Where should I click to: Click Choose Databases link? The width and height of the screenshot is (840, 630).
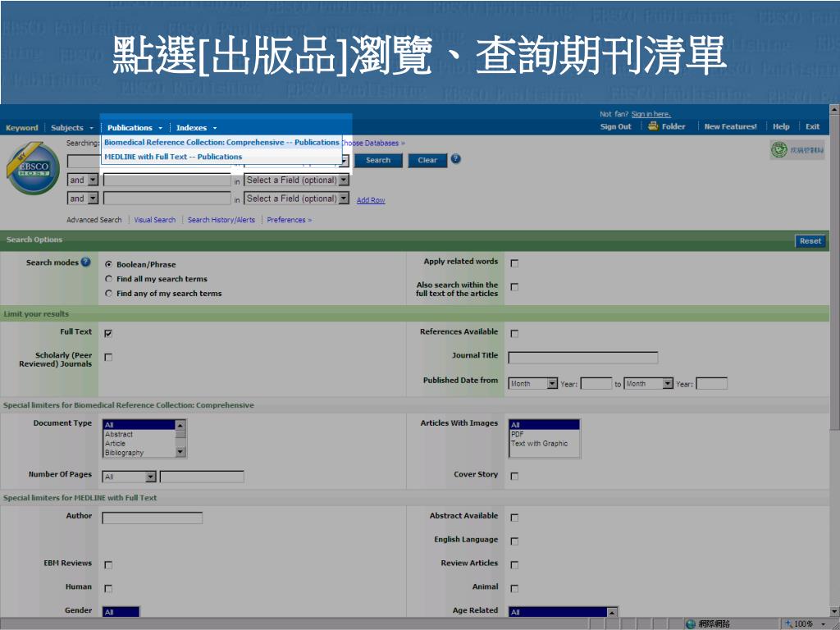[373, 143]
